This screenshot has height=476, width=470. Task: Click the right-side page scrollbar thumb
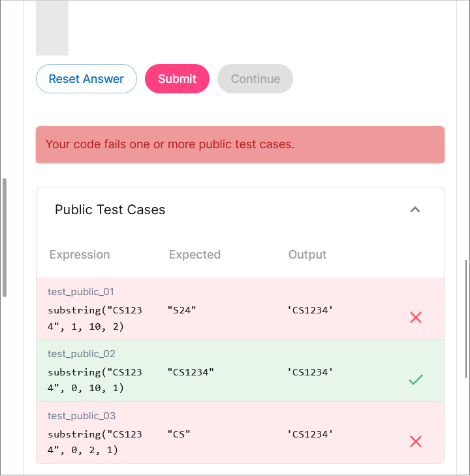(466, 318)
